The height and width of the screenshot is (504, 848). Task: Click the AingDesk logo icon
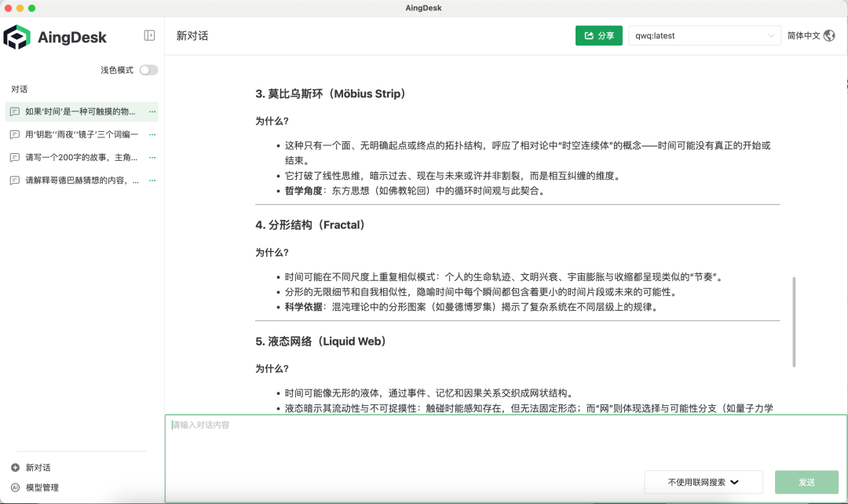[16, 38]
